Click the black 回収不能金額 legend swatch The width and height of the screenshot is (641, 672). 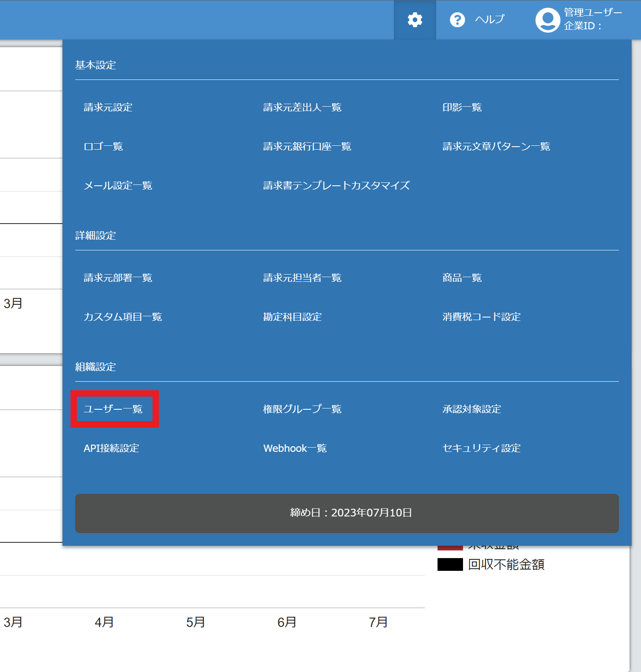450,564
